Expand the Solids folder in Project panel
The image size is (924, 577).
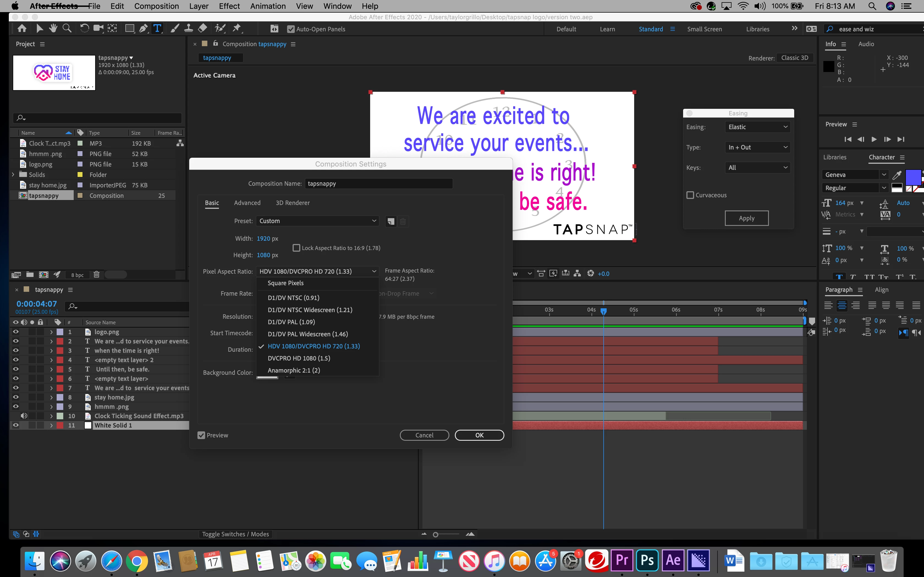click(x=13, y=175)
